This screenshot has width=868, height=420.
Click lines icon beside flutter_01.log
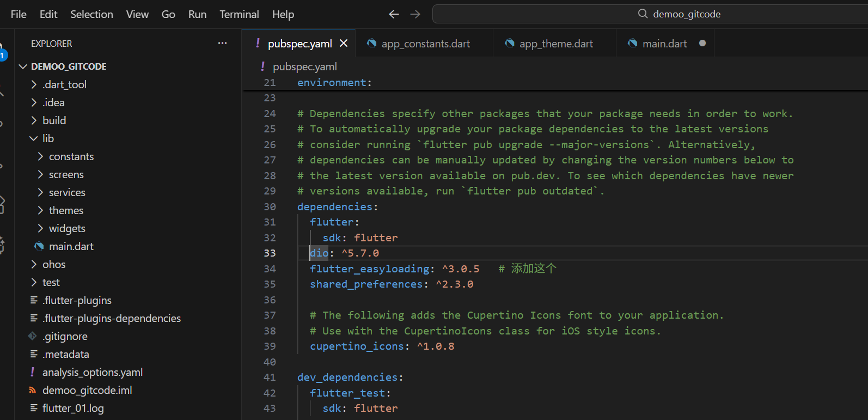click(34, 408)
